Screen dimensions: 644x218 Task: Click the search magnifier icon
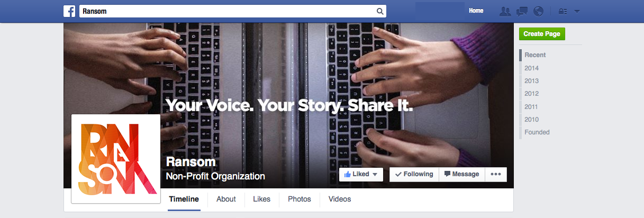pos(379,11)
